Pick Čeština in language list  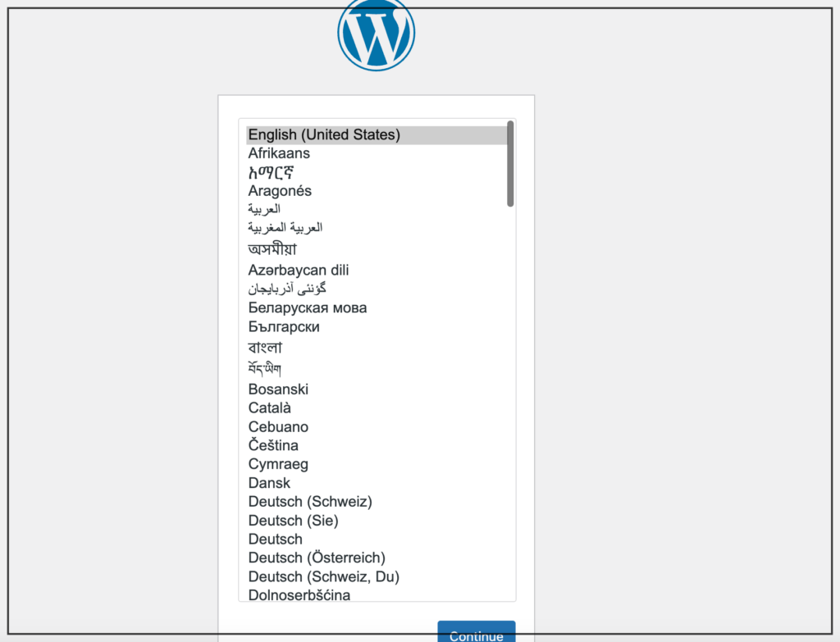(377, 445)
